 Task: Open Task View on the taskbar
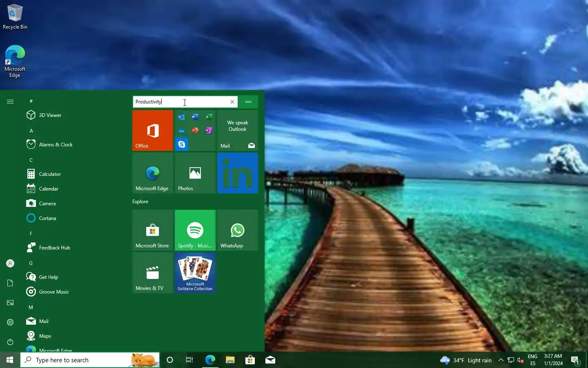click(x=189, y=360)
